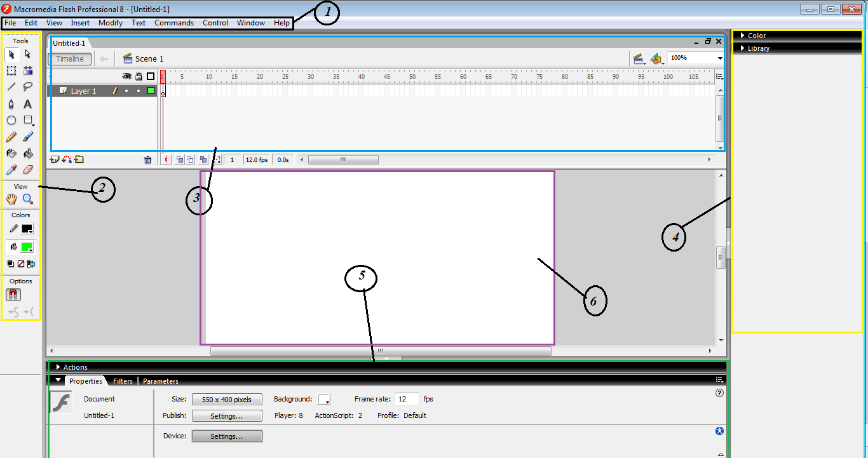Toggle the Timeline button
The width and height of the screenshot is (868, 458).
point(70,59)
